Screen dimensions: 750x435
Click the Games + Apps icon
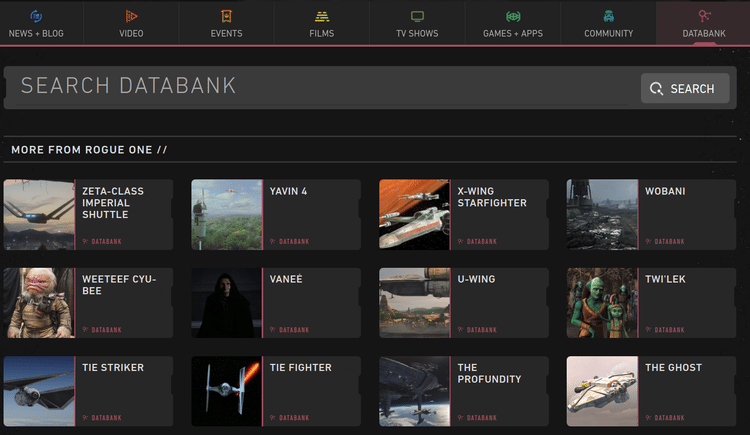(513, 17)
